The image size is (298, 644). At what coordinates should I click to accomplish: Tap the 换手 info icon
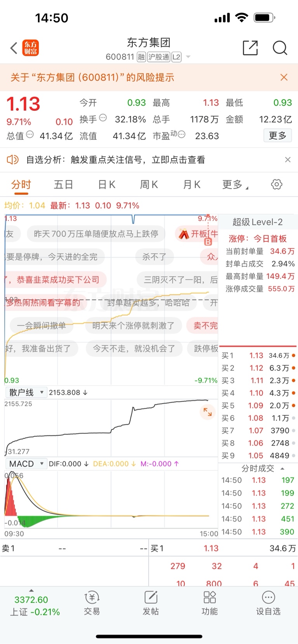pos(103,118)
